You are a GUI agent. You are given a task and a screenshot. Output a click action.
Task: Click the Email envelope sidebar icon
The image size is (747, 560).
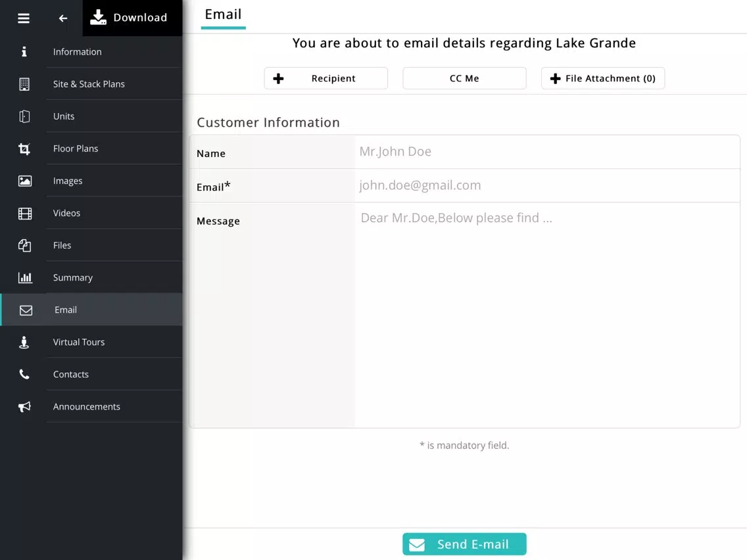26,310
